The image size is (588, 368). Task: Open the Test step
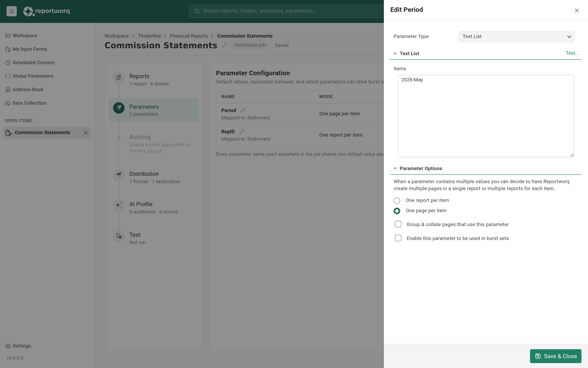(154, 238)
